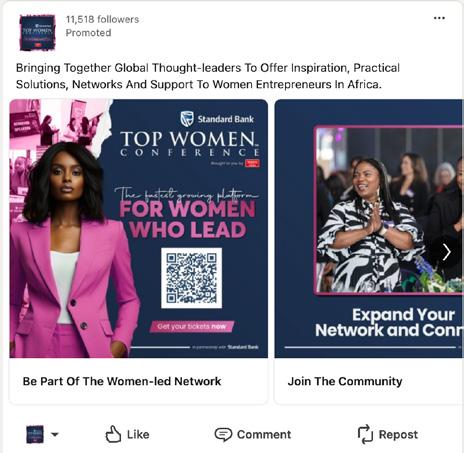Open 'Be Part Of The Women-led Network' link

122,381
